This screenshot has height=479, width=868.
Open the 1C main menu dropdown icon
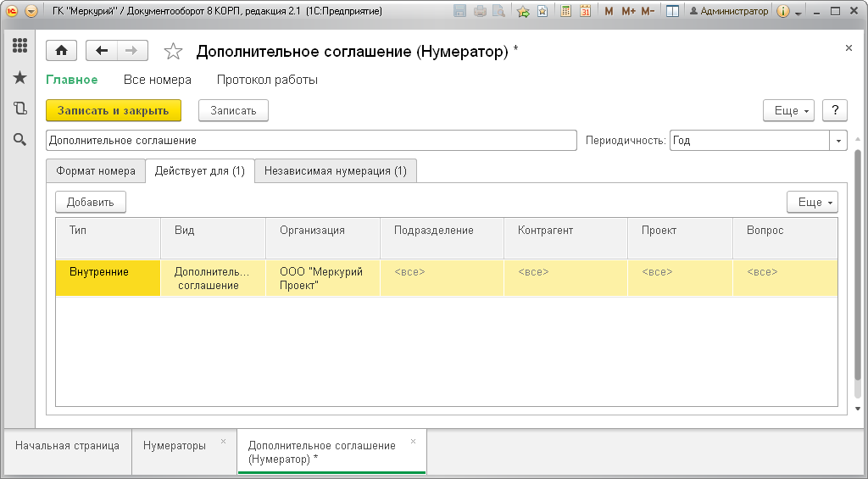(x=31, y=11)
